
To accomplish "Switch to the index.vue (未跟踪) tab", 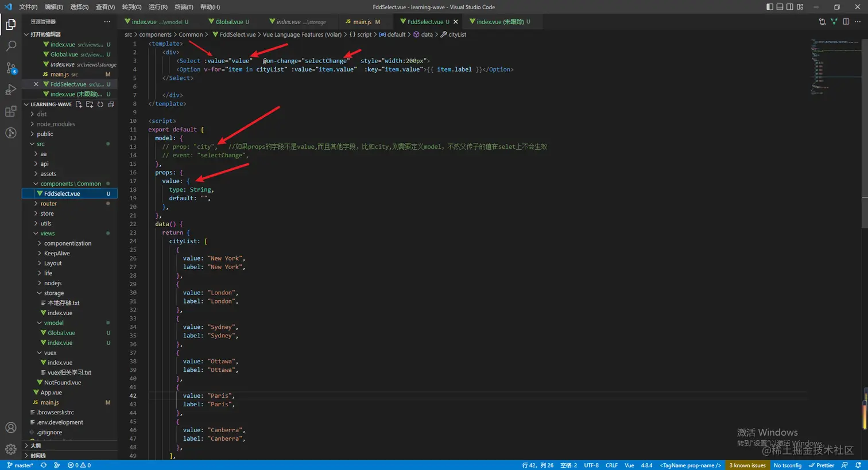I will click(x=500, y=22).
